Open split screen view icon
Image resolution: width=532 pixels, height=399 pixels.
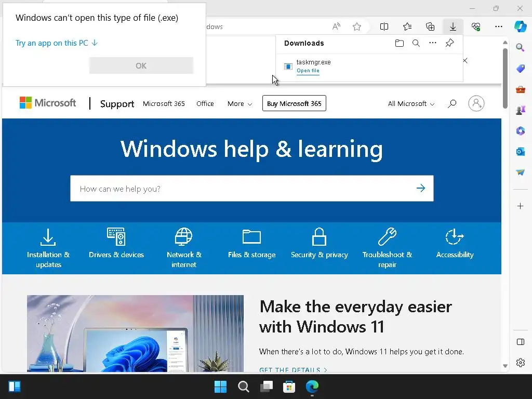point(384,26)
